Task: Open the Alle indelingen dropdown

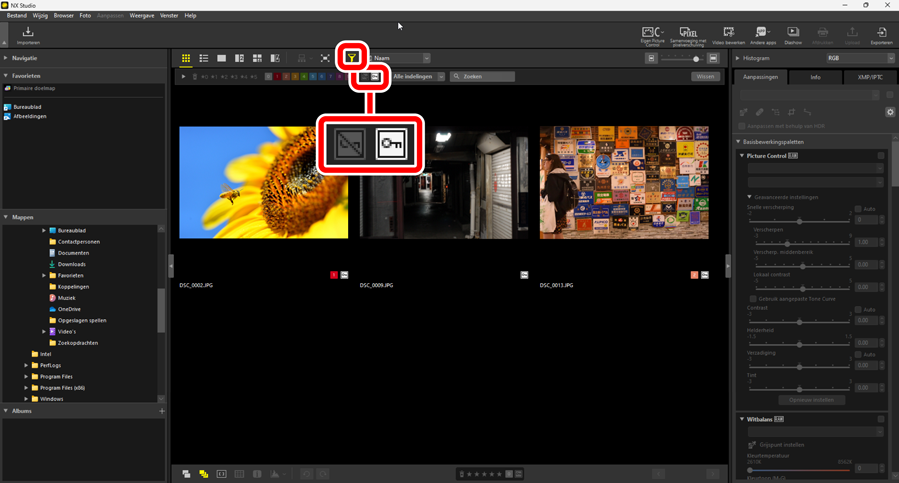Action: pos(418,76)
